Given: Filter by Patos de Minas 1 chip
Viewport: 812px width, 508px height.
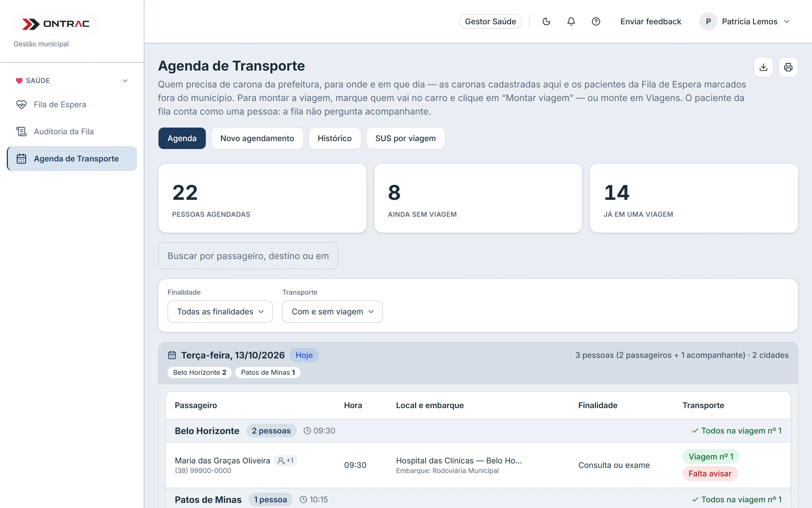Looking at the screenshot, I should (268, 372).
